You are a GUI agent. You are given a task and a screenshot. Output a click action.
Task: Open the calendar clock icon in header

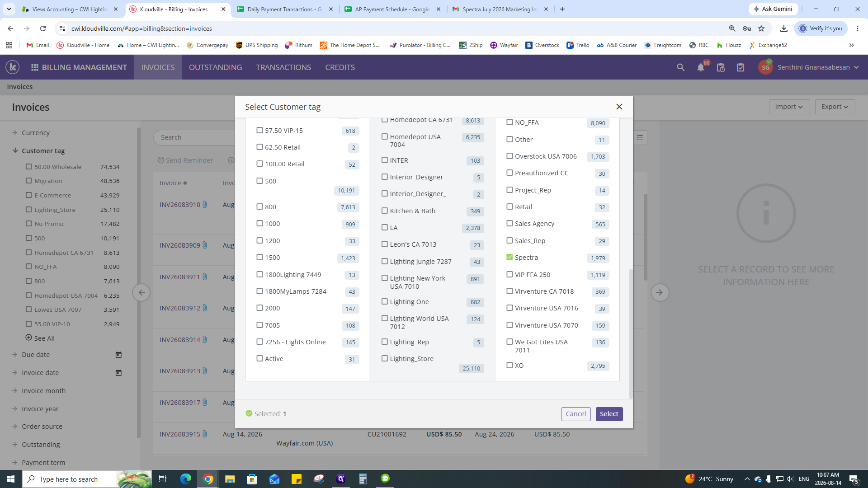721,68
